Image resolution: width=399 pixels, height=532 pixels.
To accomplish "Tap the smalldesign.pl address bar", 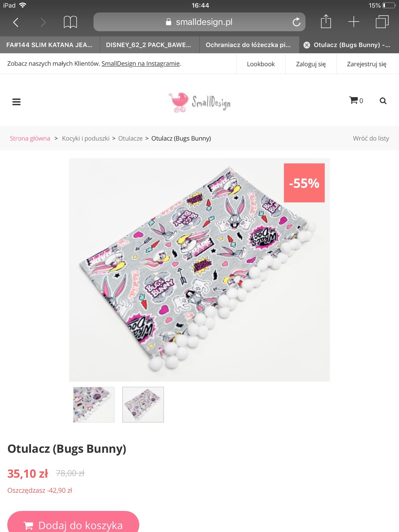I will 199,22.
